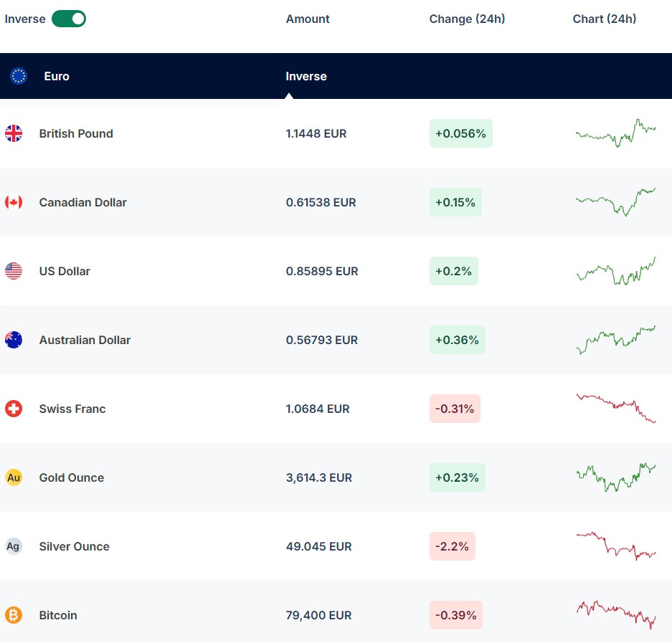This screenshot has width=672, height=643.
Task: Click the Silver Ounce Ag icon
Action: click(14, 546)
